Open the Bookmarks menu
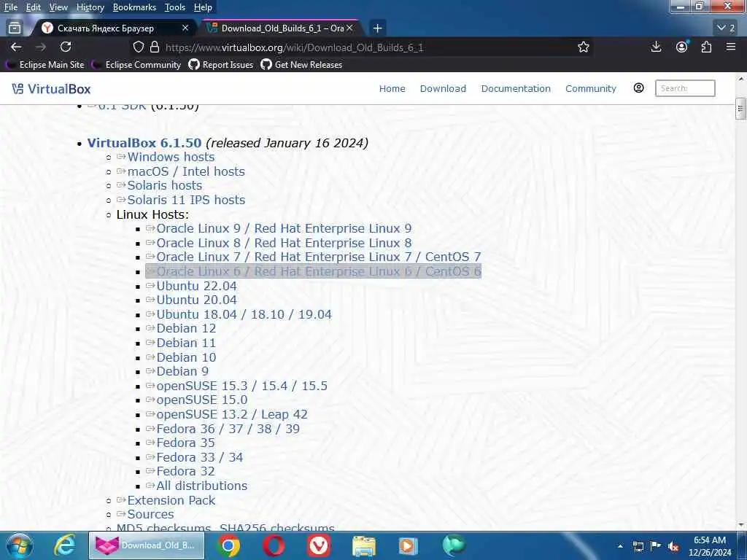This screenshot has width=747, height=560. [134, 7]
